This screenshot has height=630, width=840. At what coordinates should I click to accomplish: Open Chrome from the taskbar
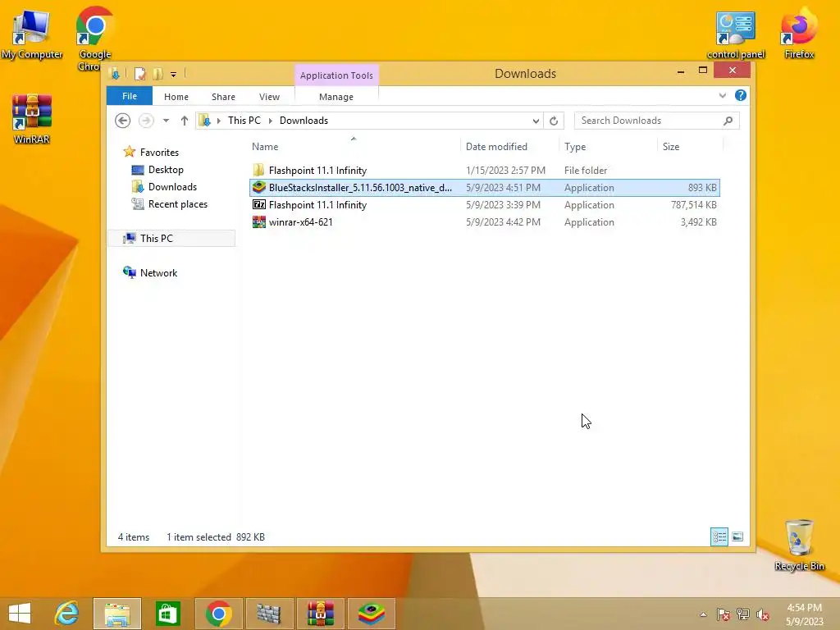218,614
